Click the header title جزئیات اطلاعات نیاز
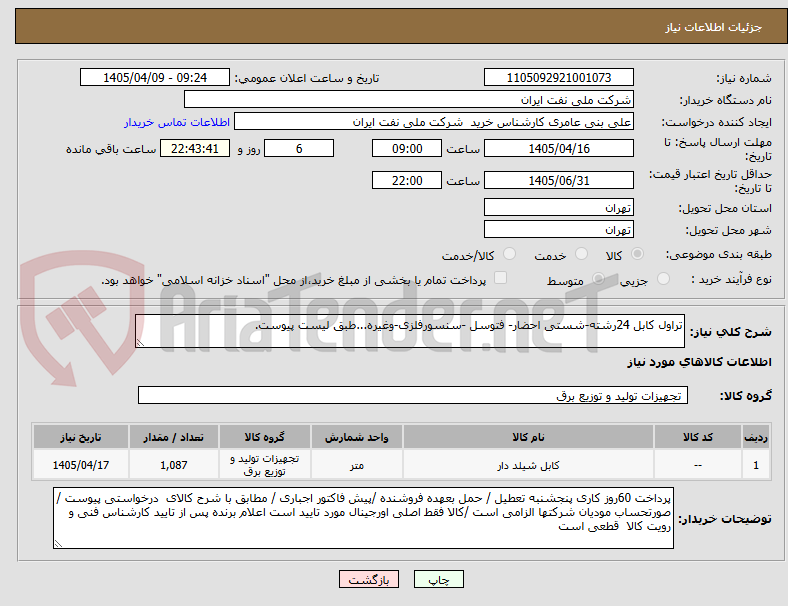788x606 pixels. tap(714, 27)
